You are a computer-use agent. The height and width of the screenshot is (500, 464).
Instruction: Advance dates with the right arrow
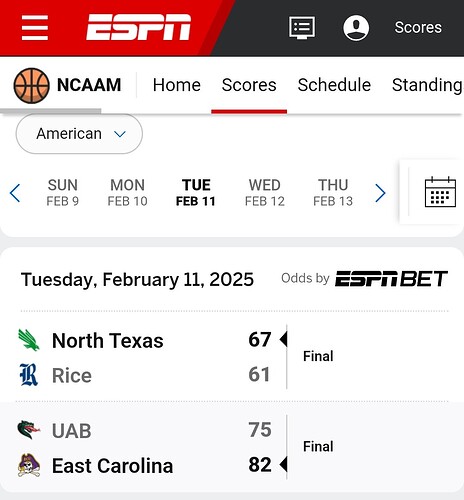tap(380, 193)
